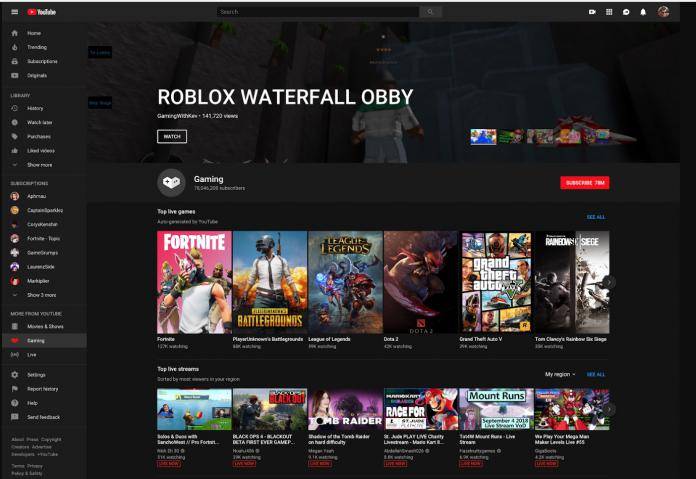
Task: Click the search magnifier button
Action: point(430,12)
